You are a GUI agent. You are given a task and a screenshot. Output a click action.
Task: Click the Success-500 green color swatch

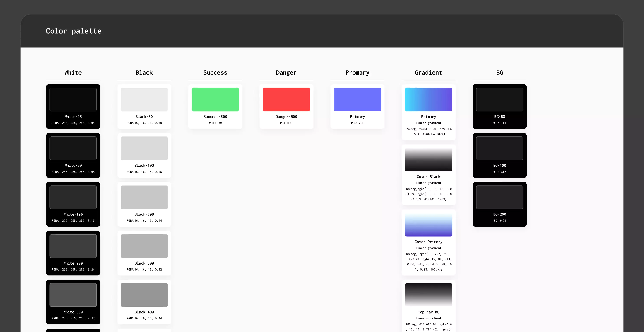pos(215,99)
